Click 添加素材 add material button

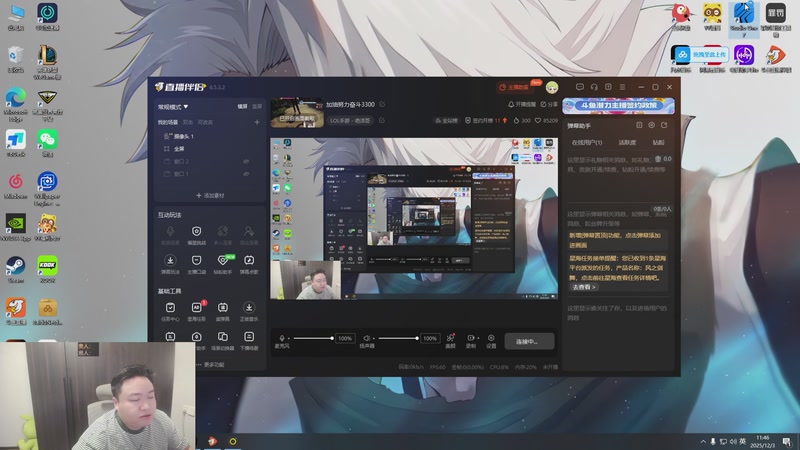tap(210, 195)
